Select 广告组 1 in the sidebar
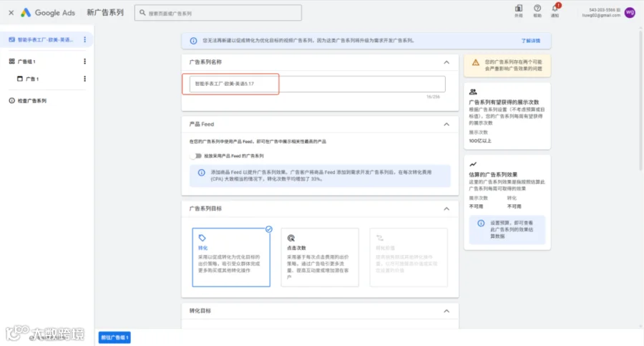Image resolution: width=644 pixels, height=346 pixels. (x=26, y=62)
